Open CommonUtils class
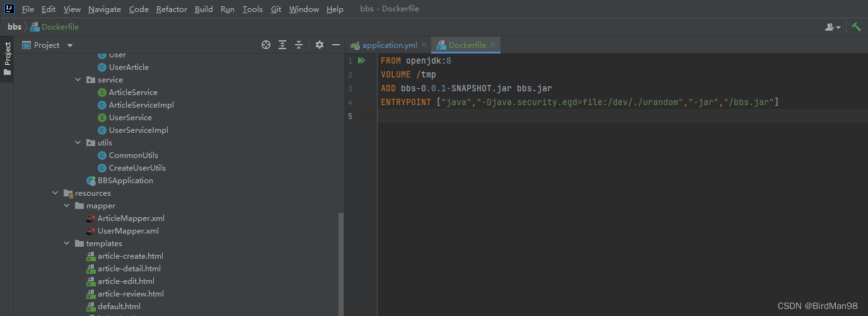 pos(134,155)
